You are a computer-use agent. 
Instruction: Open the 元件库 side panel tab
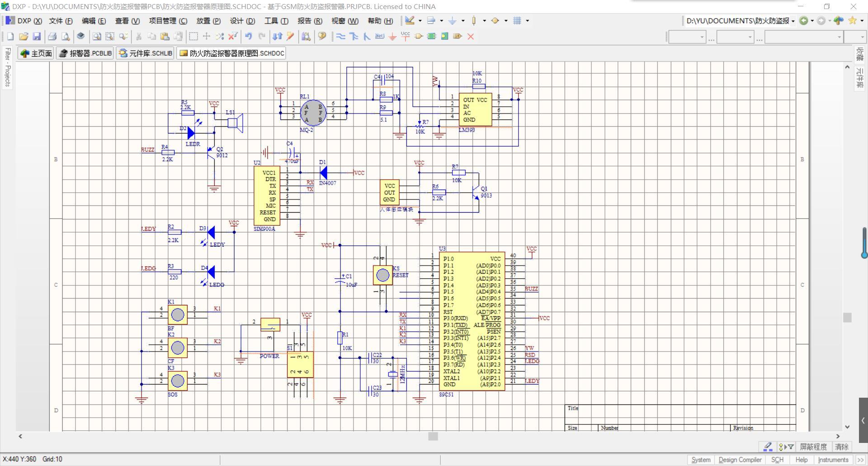pos(859,77)
